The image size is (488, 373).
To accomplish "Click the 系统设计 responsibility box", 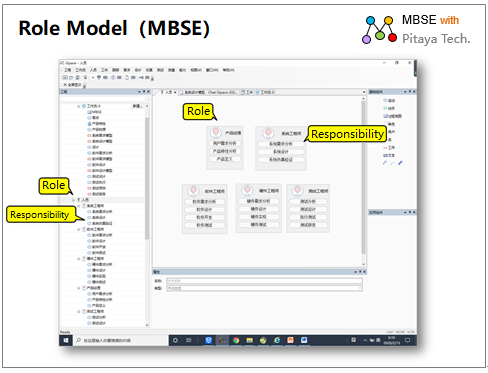I will tap(281, 152).
